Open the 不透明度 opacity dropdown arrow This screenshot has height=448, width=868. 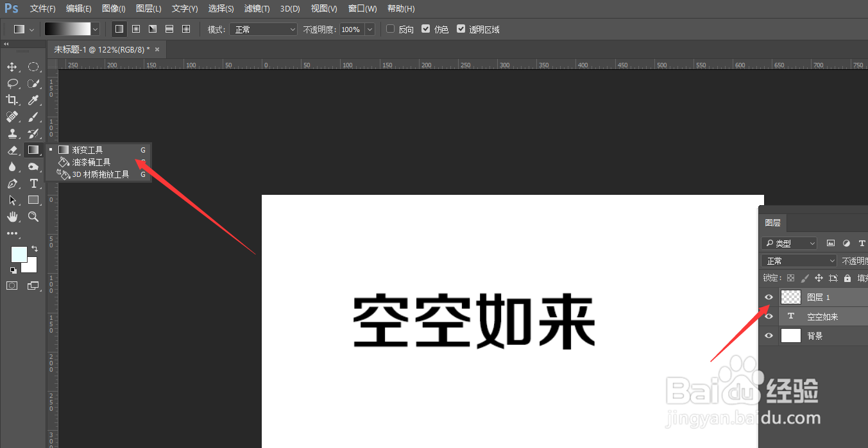(370, 29)
